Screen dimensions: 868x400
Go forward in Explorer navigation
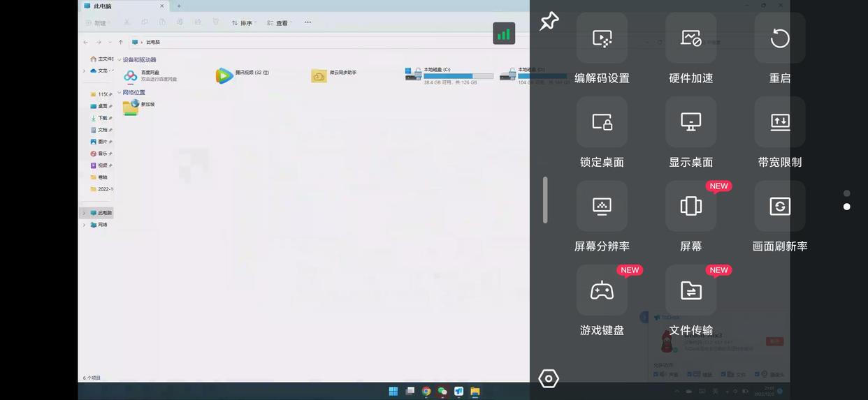click(x=99, y=42)
